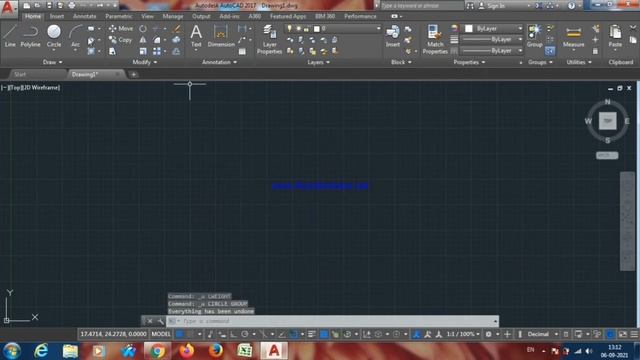Click the Stretch tool icon

(x=112, y=51)
